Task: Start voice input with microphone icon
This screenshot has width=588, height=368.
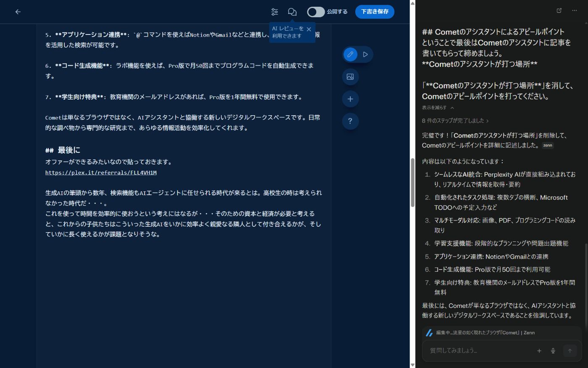Action: (553, 351)
